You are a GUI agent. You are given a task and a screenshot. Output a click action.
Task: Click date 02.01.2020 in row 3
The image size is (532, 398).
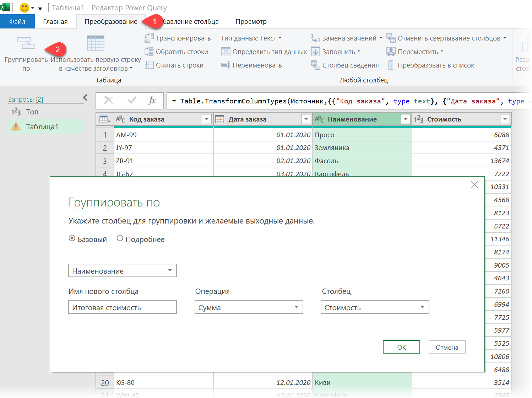(x=263, y=161)
